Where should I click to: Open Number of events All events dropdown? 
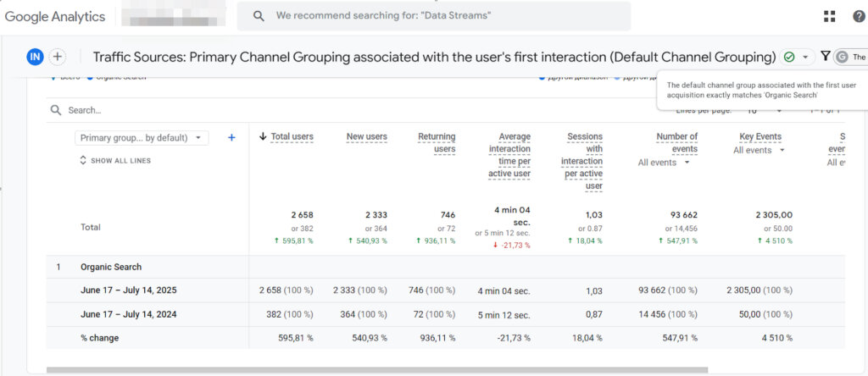pyautogui.click(x=665, y=163)
